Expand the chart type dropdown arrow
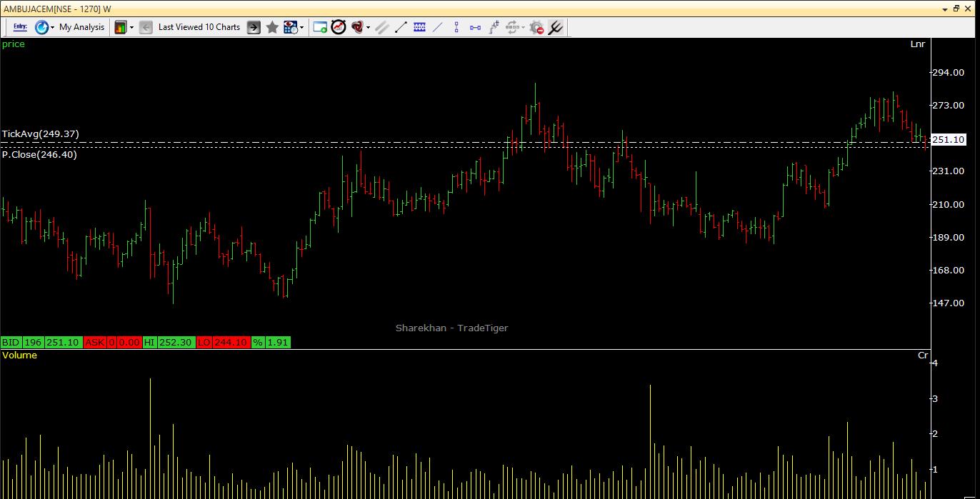 tap(131, 28)
